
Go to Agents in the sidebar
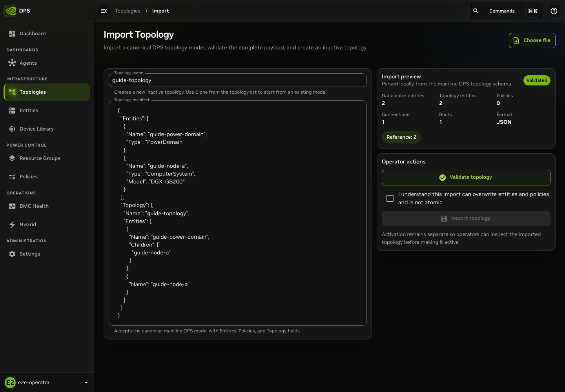pos(47,63)
